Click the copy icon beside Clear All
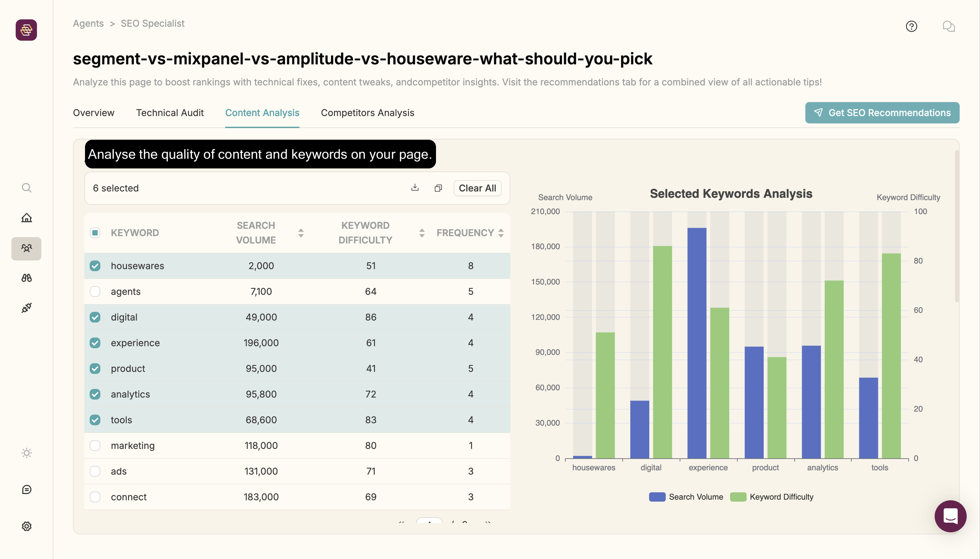 point(438,188)
